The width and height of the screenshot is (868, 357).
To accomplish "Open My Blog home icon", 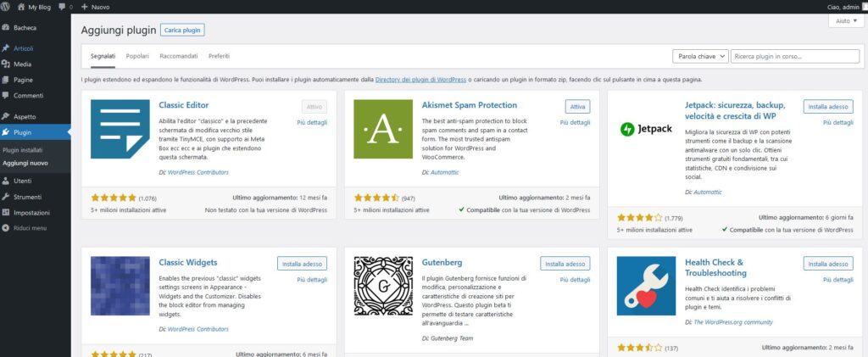I will pos(21,7).
